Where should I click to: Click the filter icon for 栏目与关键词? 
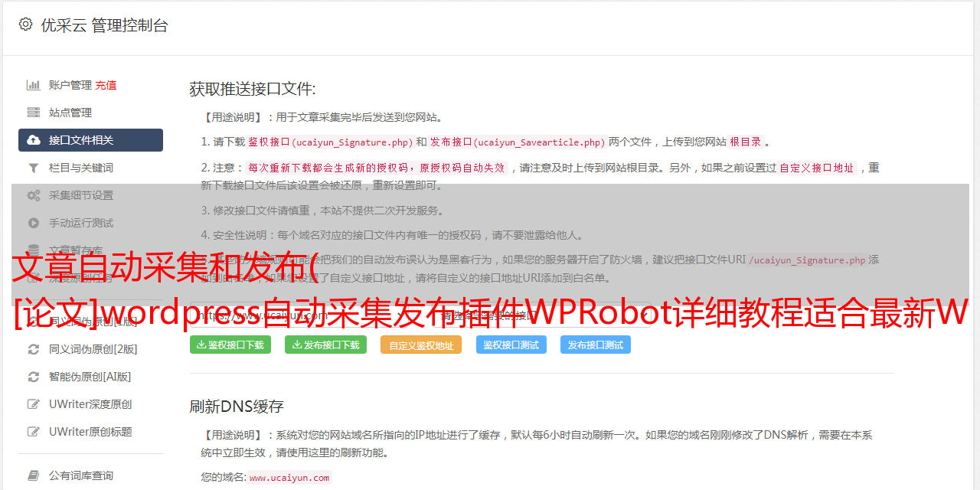point(34,168)
